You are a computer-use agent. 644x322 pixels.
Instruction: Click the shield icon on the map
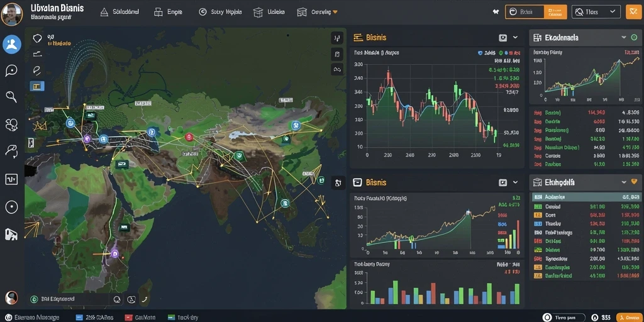[x=37, y=38]
